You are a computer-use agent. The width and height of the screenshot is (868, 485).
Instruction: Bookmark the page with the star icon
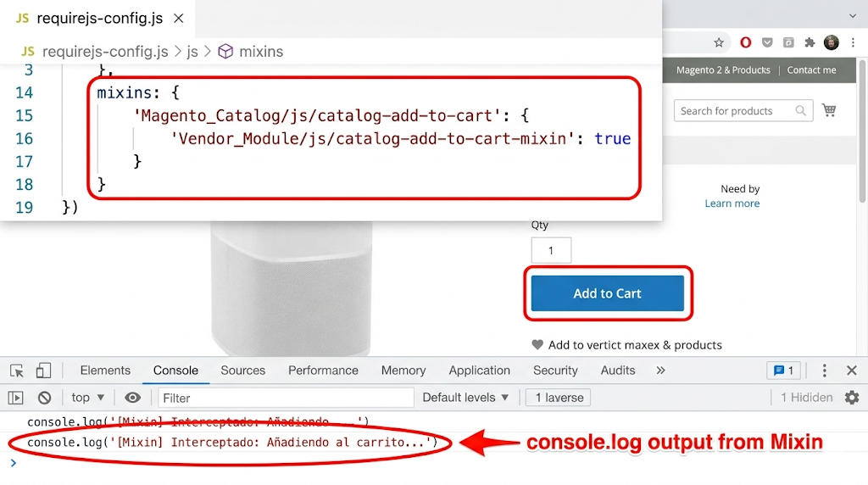pos(719,42)
